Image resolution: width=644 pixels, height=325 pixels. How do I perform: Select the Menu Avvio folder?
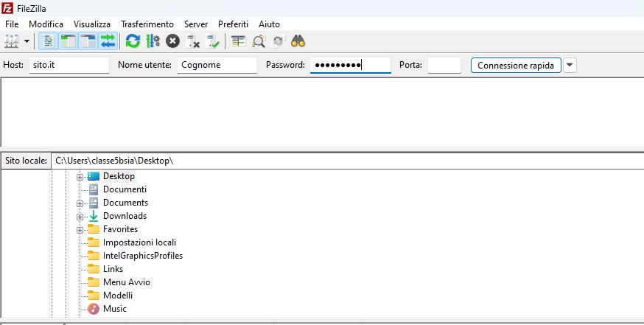pos(127,282)
